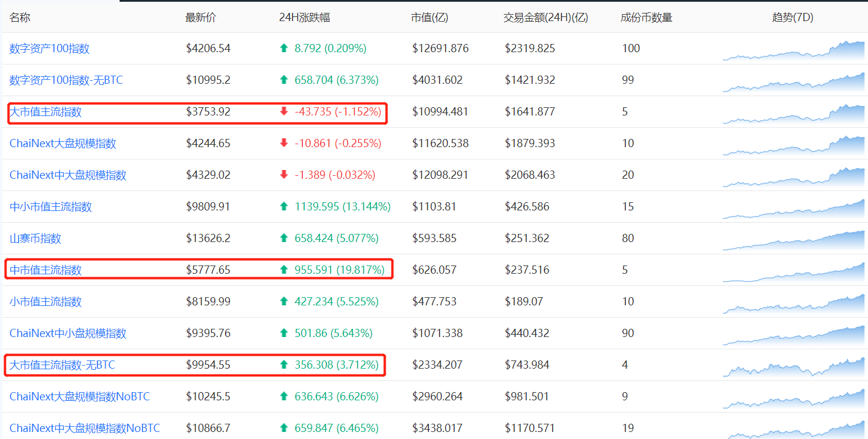
Task: Open ChaiNext中大盘规模指数 link
Action: coord(68,175)
